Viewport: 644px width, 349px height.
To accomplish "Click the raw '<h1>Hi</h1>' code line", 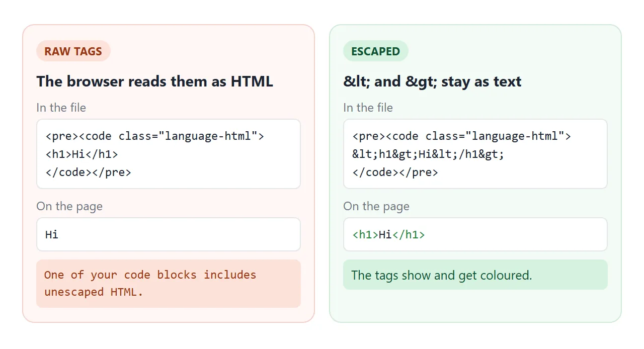I will [82, 154].
